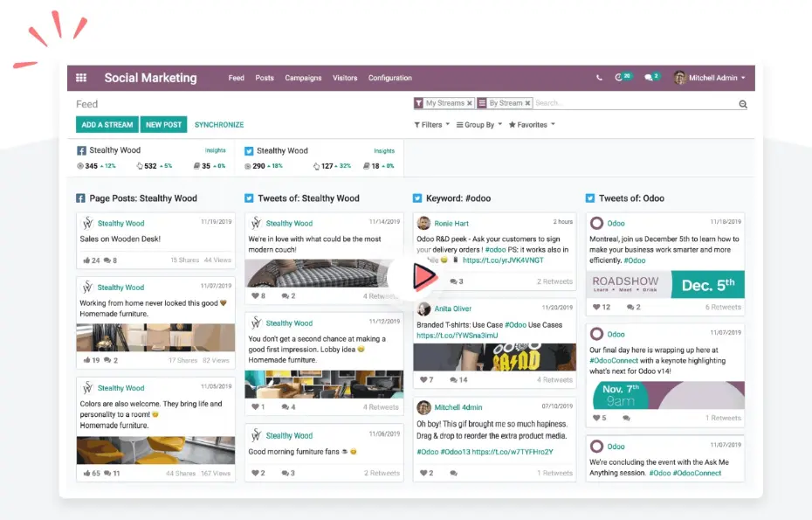Open Insights for Facebook Stealthy Wood
The image size is (812, 520).
point(216,150)
